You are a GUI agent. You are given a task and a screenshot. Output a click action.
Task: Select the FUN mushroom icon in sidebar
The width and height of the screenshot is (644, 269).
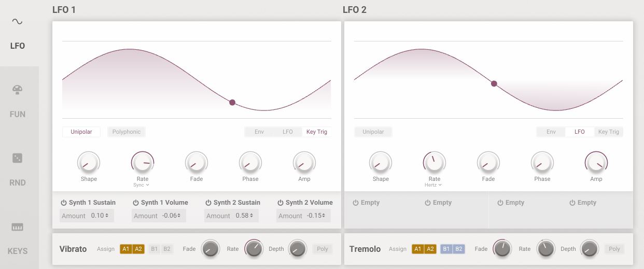click(17, 90)
